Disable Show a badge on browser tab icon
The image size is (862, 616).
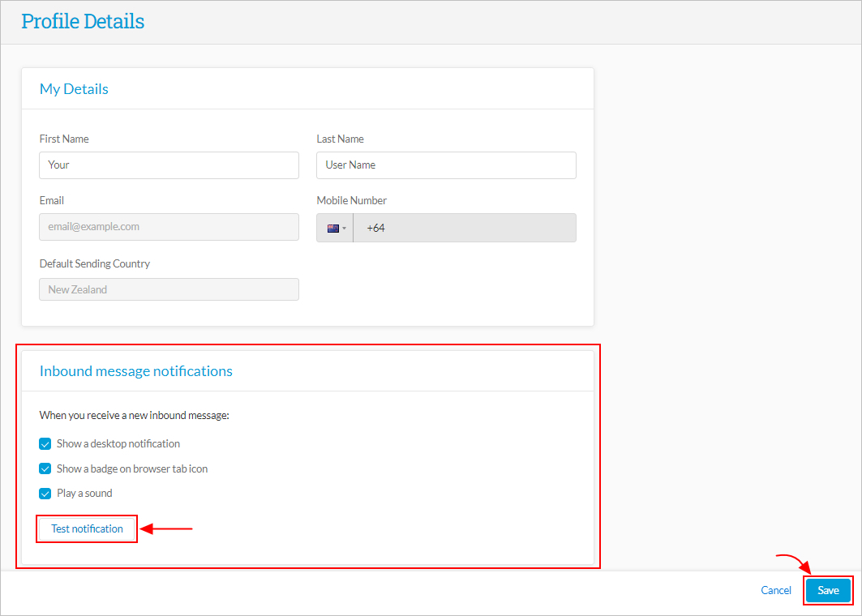point(45,468)
